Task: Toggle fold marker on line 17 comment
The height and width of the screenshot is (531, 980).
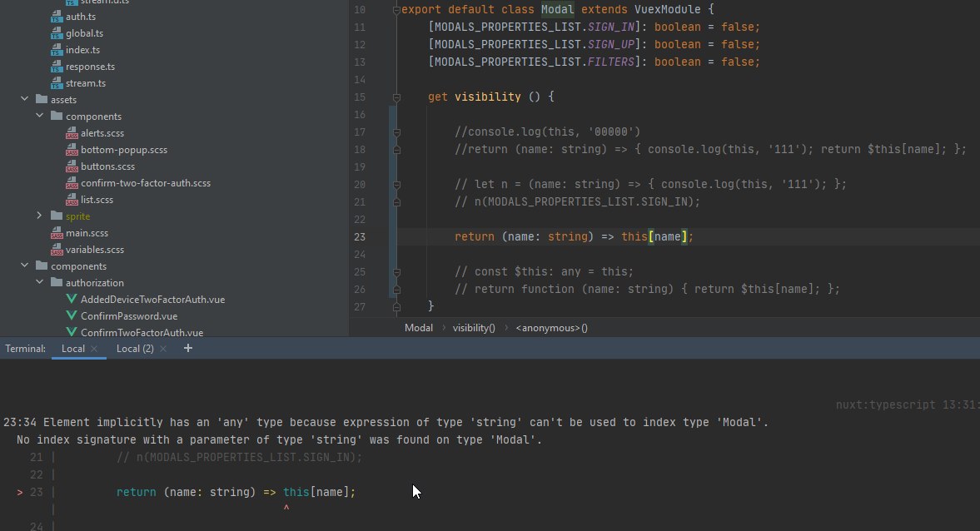Action: pos(396,132)
